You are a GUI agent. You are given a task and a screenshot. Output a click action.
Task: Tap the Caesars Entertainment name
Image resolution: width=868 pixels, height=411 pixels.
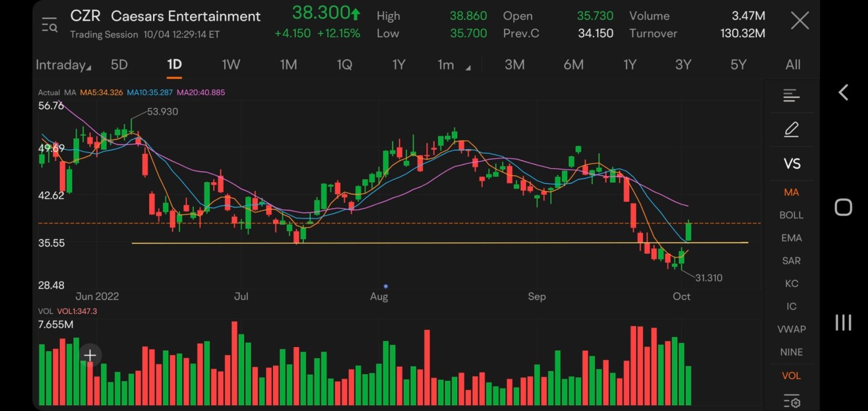tap(186, 16)
